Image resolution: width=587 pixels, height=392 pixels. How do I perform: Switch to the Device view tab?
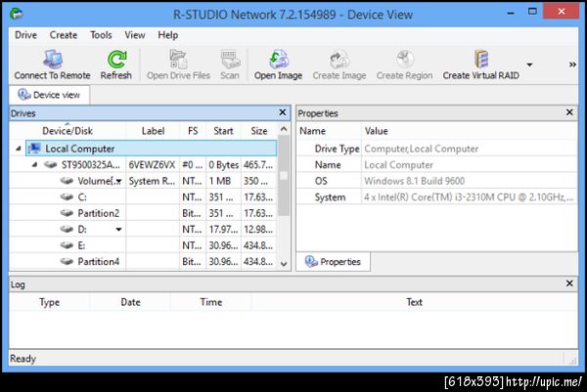click(x=50, y=95)
